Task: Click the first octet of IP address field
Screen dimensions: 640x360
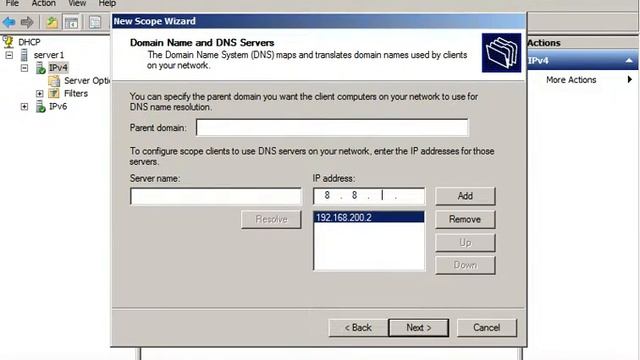Action: coord(327,196)
